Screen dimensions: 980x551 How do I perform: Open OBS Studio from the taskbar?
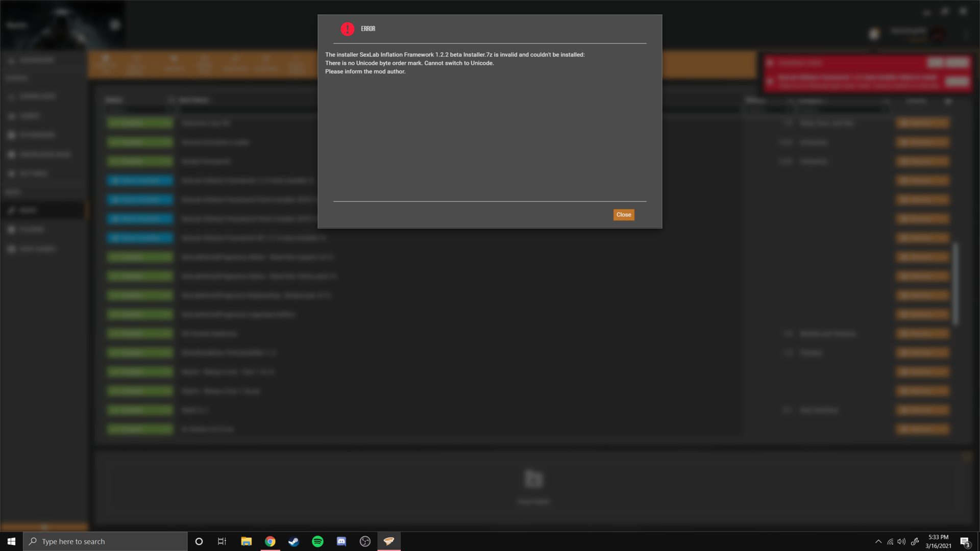coord(365,541)
